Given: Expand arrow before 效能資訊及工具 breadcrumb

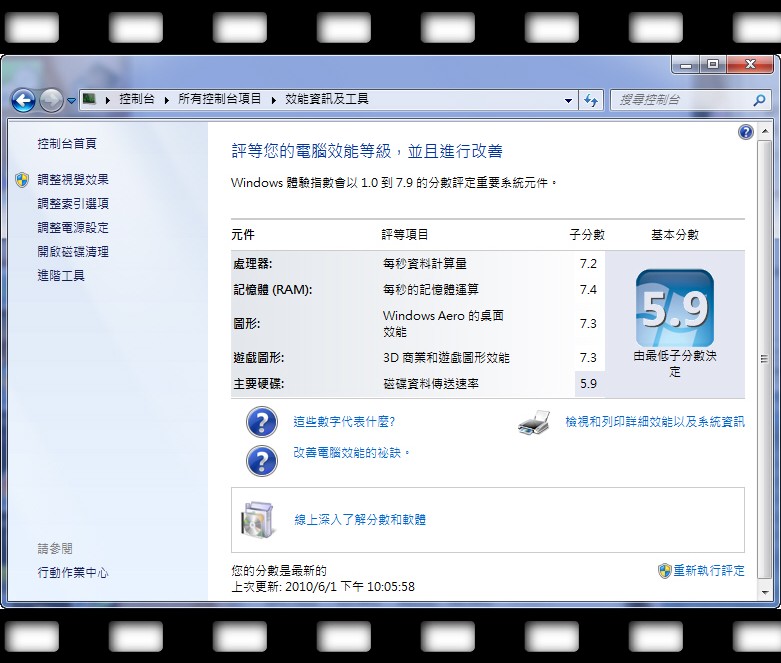Looking at the screenshot, I should click(274, 100).
